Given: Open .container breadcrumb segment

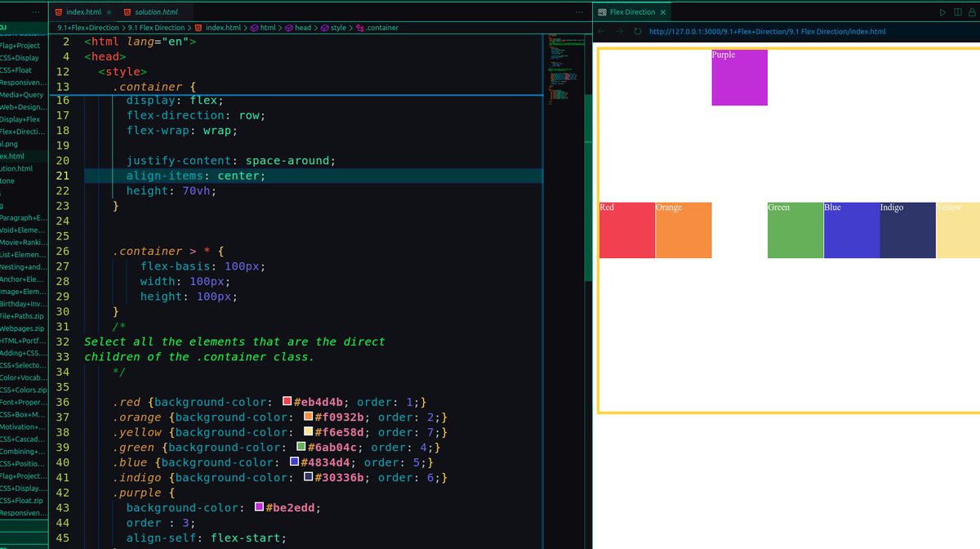Looking at the screenshot, I should click(382, 28).
